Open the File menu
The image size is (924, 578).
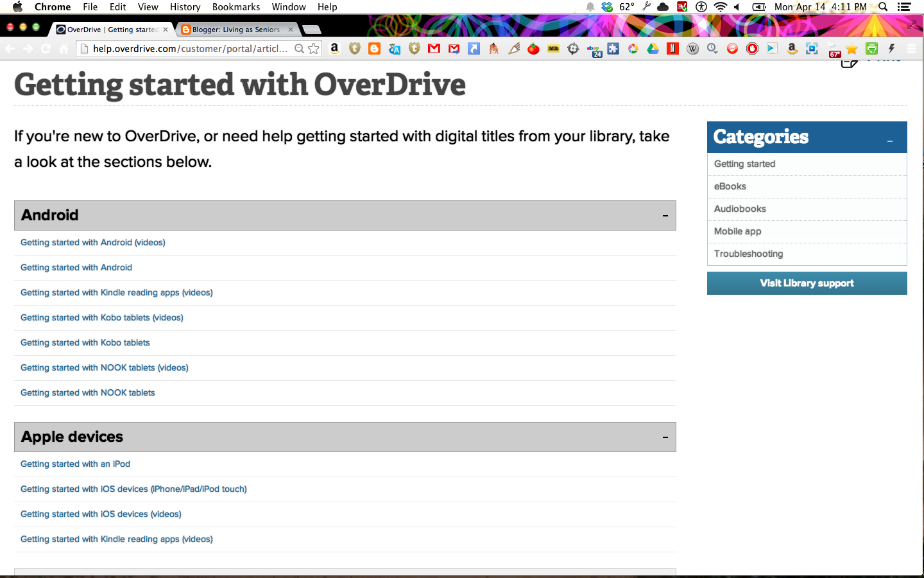90,7
